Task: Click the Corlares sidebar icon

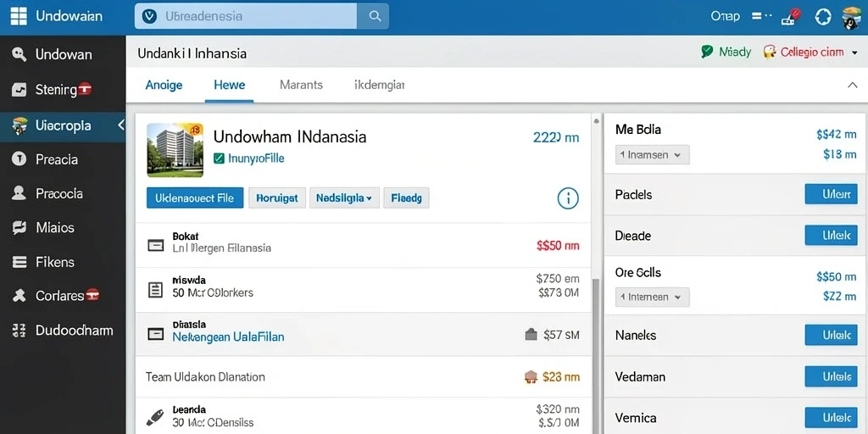Action: tap(19, 296)
